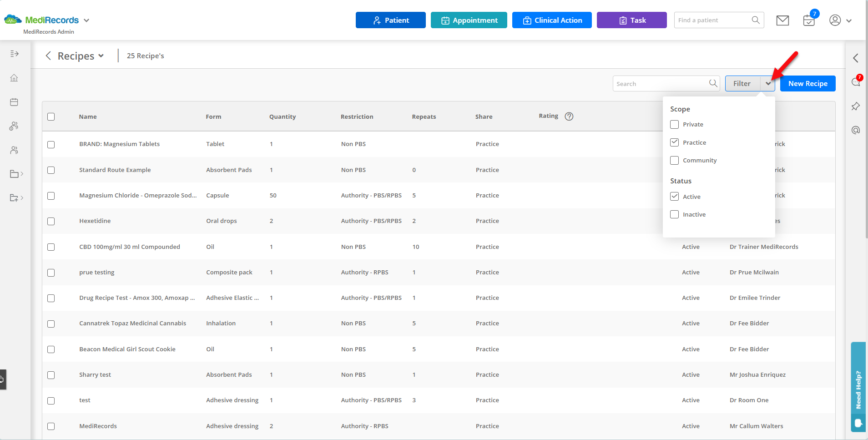Sort by the Quantity column header
Screen dimensions: 868x440
point(283,116)
